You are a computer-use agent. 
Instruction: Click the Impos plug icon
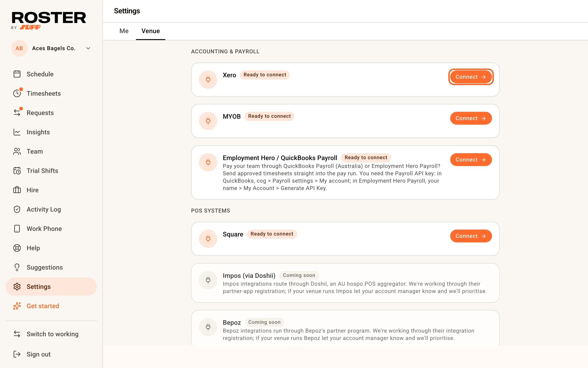(x=208, y=280)
